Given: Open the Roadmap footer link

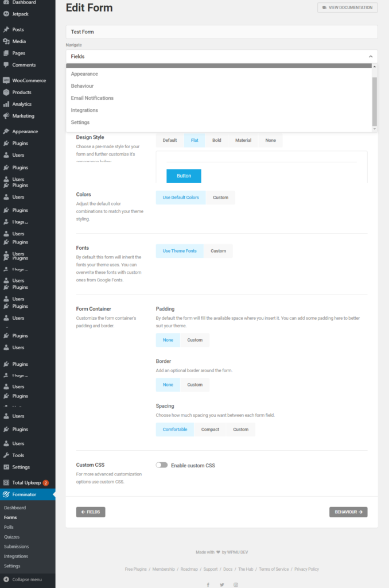Looking at the screenshot, I should (x=189, y=569).
